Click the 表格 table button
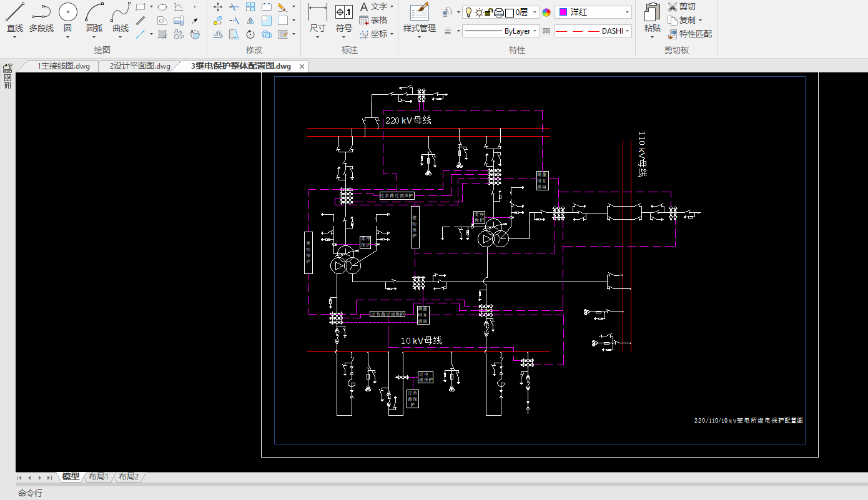The image size is (868, 500). tap(373, 20)
